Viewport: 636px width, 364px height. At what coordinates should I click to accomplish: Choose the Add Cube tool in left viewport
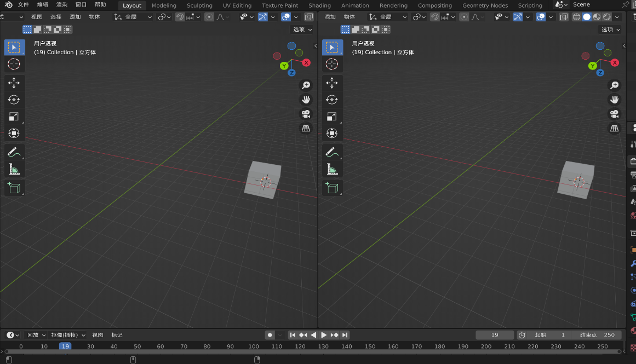point(14,188)
